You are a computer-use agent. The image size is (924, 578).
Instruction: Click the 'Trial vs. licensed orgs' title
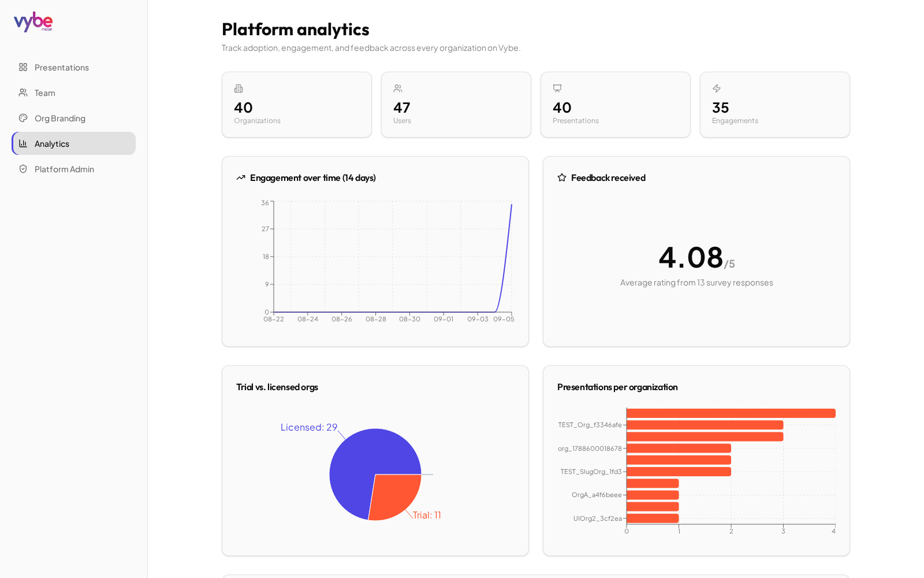[277, 387]
